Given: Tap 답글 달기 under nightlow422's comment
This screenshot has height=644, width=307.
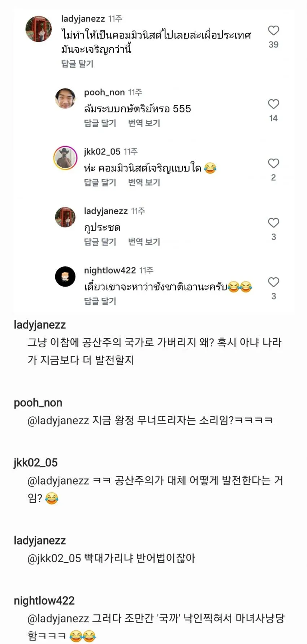Looking at the screenshot, I should click(x=100, y=301).
